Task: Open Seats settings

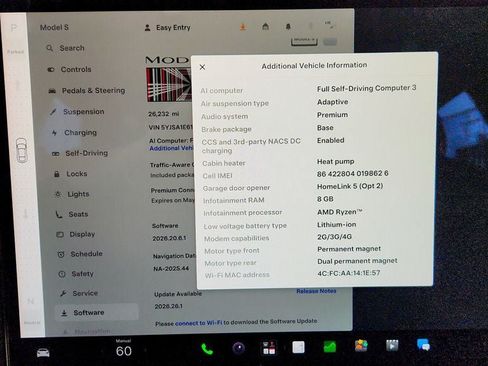Action: 72,214
